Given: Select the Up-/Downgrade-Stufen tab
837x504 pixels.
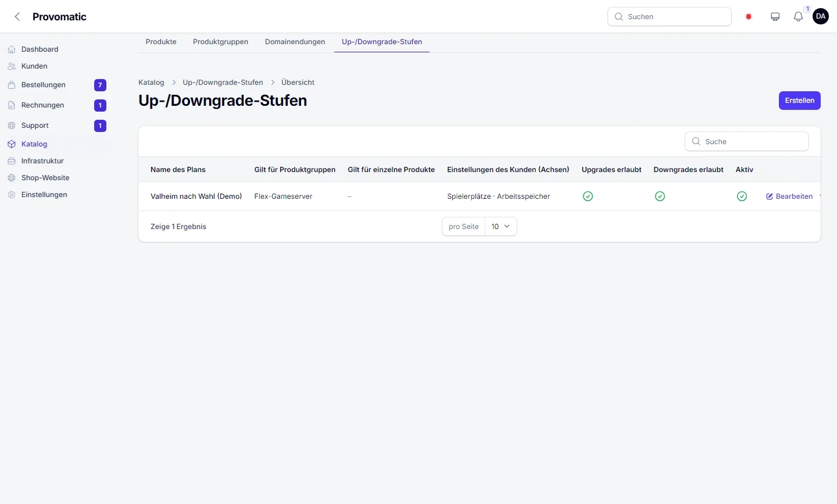Looking at the screenshot, I should [x=382, y=42].
